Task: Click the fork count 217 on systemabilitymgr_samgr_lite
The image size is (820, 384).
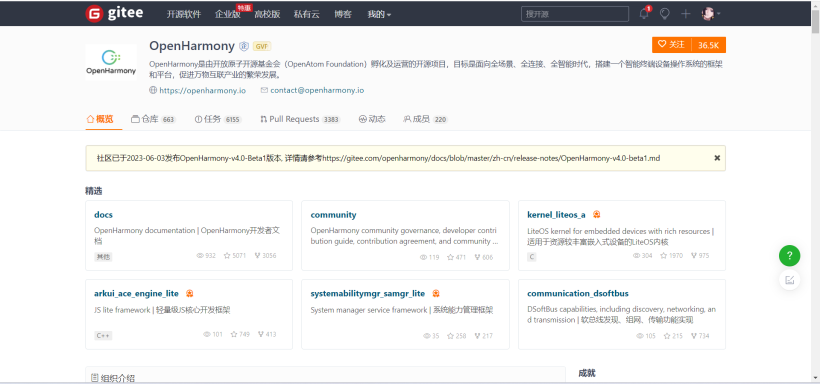Action: 484,336
